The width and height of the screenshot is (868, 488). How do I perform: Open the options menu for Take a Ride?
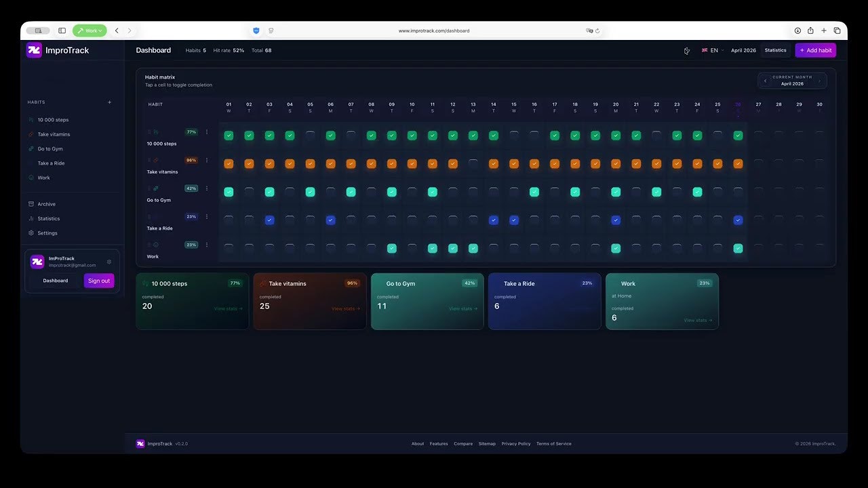pos(207,217)
